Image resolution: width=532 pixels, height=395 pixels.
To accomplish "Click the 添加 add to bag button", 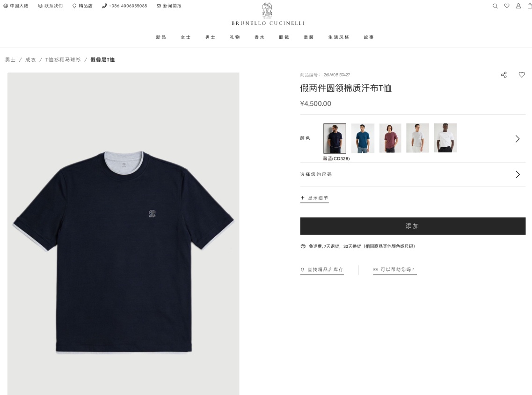I will pos(413,226).
